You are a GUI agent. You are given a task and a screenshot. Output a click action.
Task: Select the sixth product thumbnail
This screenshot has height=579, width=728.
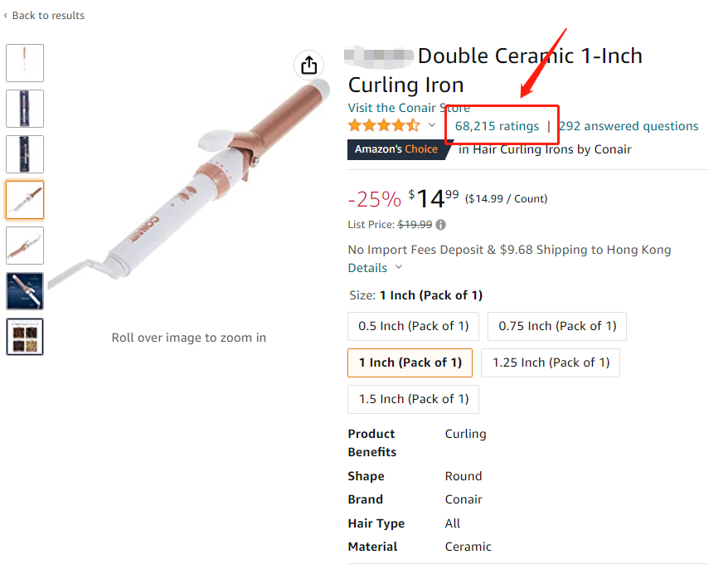pos(25,291)
